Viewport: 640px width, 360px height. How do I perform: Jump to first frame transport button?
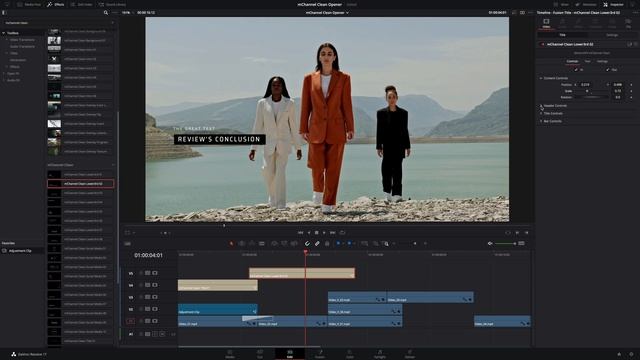300,233
